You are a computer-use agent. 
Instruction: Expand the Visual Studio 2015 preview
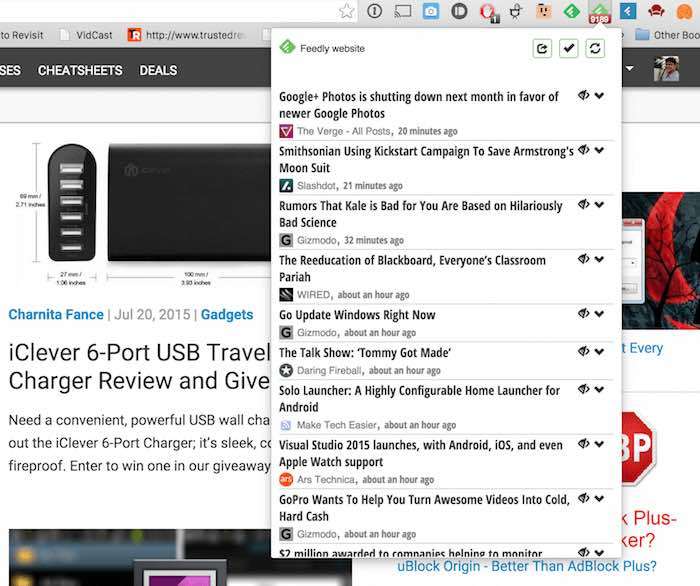tap(600, 444)
